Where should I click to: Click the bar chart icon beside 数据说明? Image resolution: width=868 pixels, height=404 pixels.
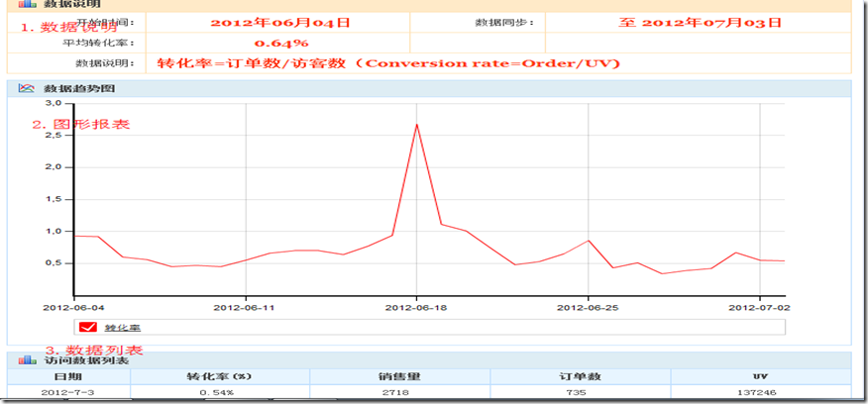tap(27, 4)
